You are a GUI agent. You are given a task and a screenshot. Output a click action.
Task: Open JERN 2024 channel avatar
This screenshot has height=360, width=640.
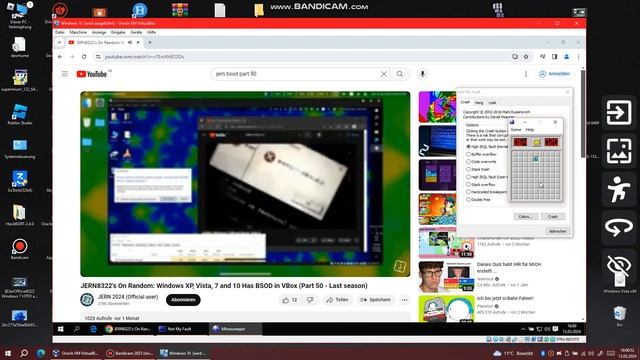click(87, 300)
